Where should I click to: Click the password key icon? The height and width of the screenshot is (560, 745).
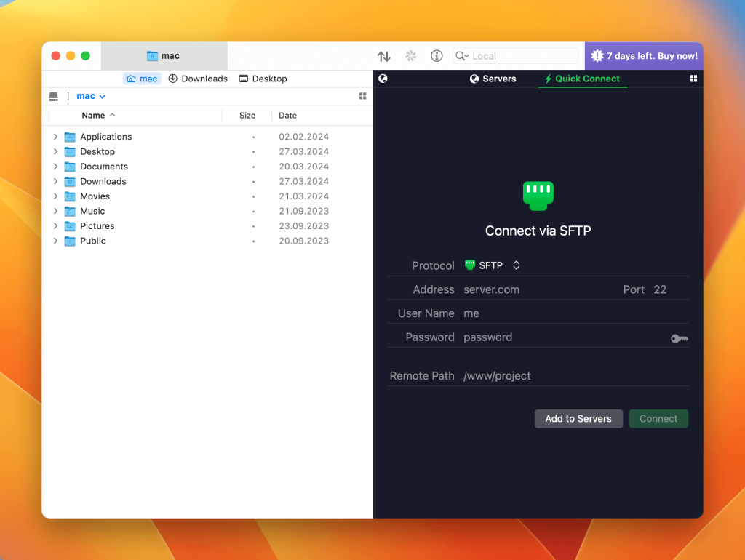coord(679,338)
